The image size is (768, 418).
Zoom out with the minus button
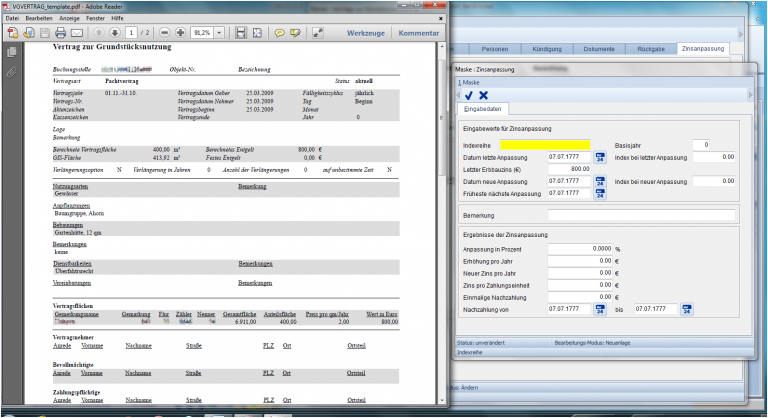click(x=165, y=33)
